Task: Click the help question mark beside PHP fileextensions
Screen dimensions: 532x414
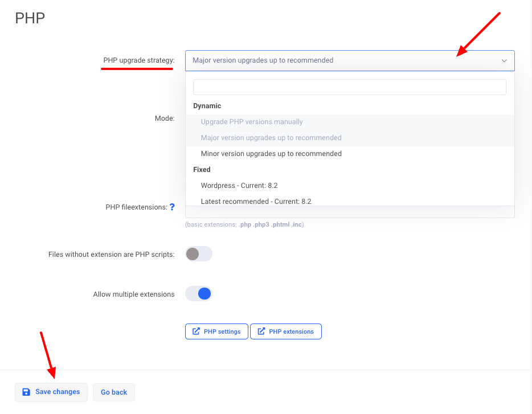Action: tap(172, 207)
